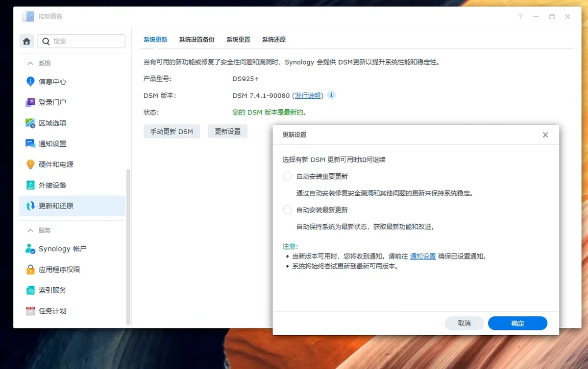This screenshot has width=588, height=369.
Task: Click the help question mark icon
Action: pyautogui.click(x=520, y=17)
